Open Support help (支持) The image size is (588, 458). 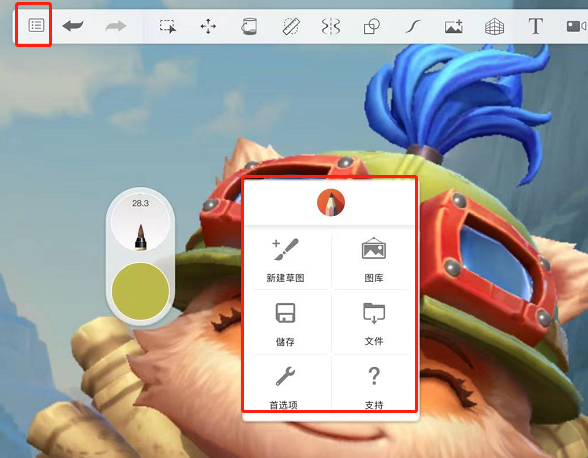[x=374, y=388]
